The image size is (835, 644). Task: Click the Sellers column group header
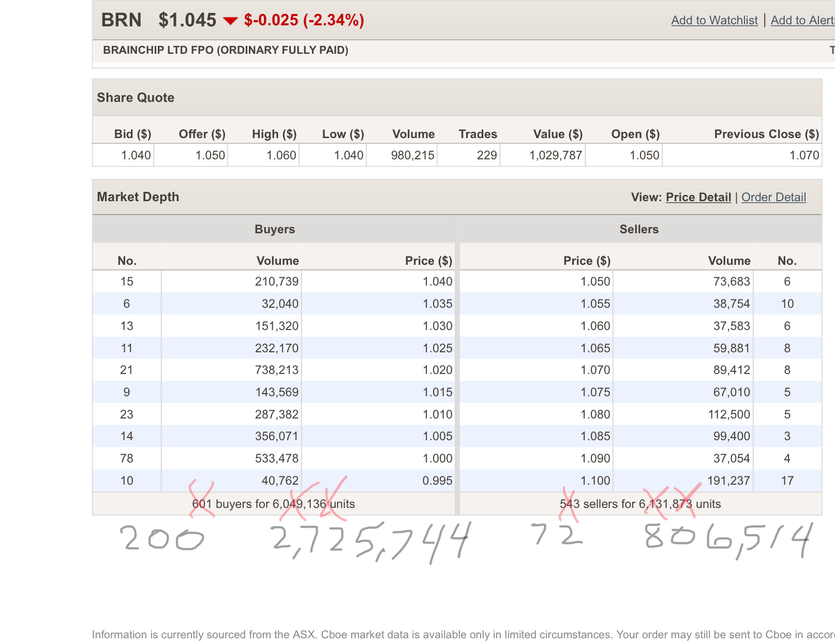click(639, 229)
